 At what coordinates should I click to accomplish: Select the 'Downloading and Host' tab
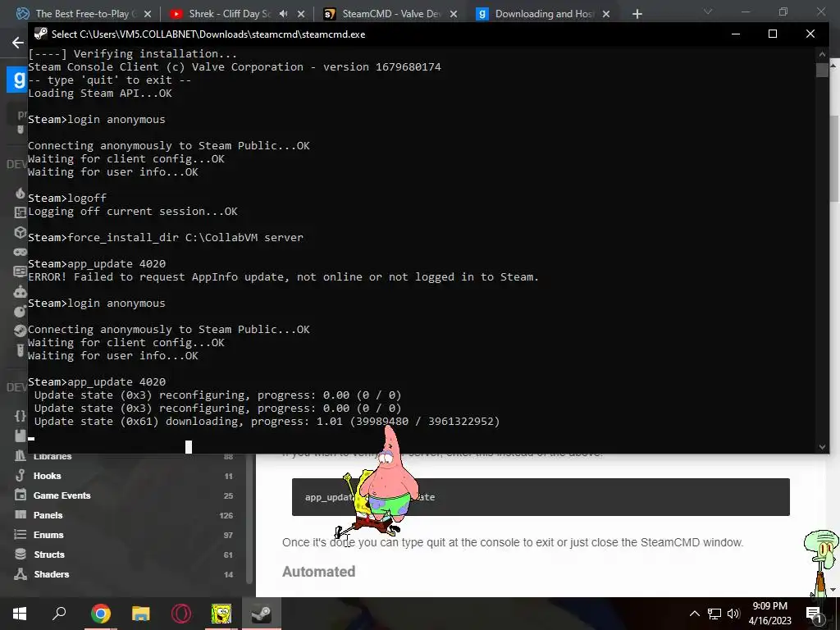[544, 14]
